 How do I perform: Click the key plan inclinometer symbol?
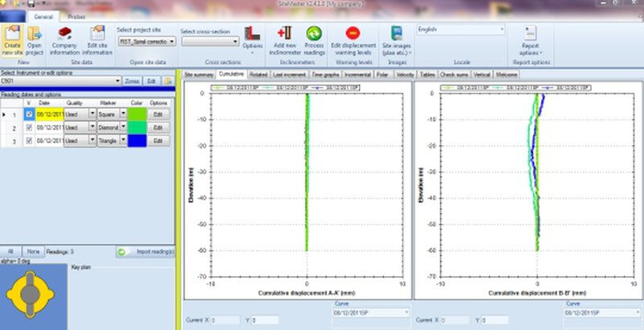click(30, 295)
